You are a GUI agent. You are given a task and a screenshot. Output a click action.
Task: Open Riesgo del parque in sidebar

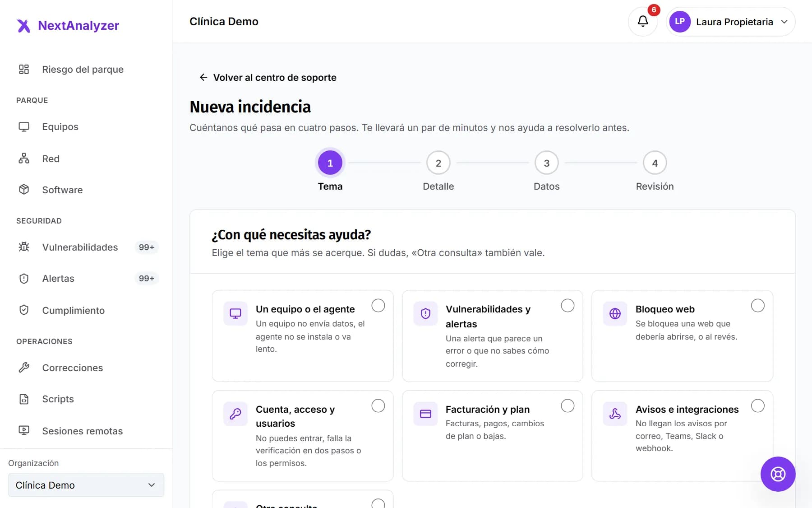click(x=86, y=69)
